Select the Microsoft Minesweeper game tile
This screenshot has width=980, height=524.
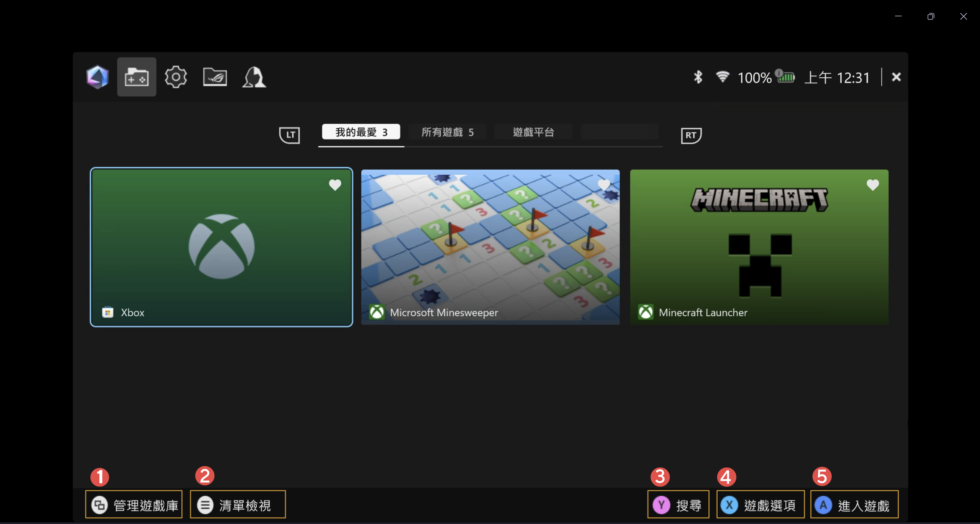490,247
